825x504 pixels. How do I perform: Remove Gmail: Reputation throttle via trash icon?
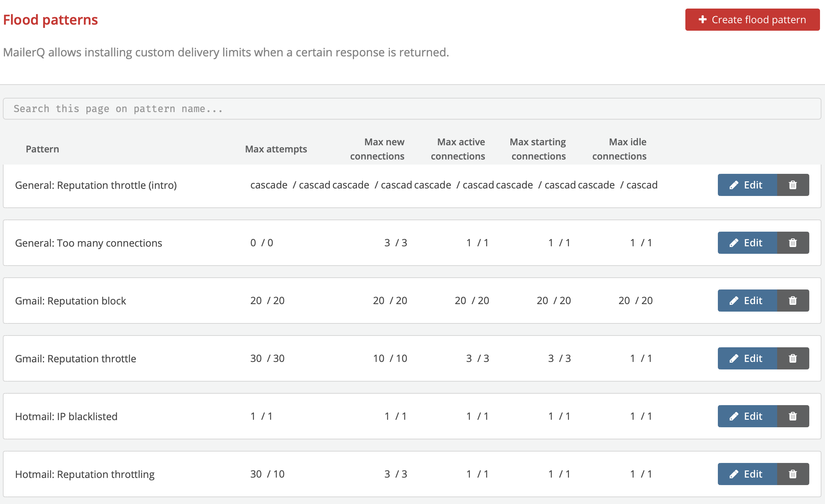[x=792, y=358]
